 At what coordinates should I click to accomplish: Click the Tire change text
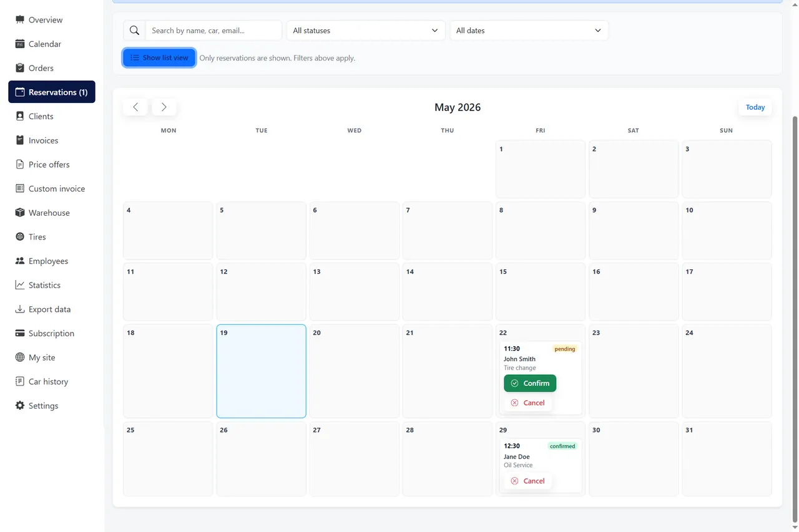tap(520, 368)
